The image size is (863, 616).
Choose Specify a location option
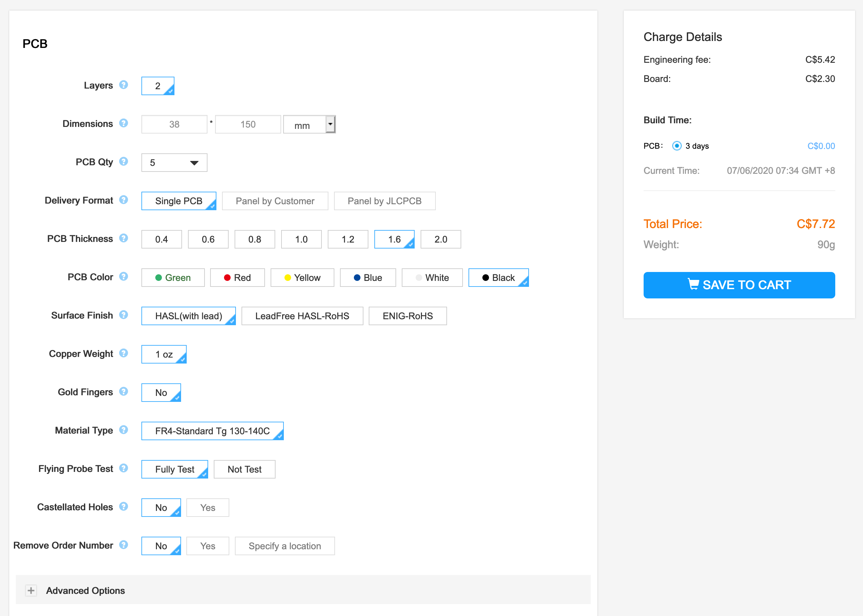tap(285, 546)
